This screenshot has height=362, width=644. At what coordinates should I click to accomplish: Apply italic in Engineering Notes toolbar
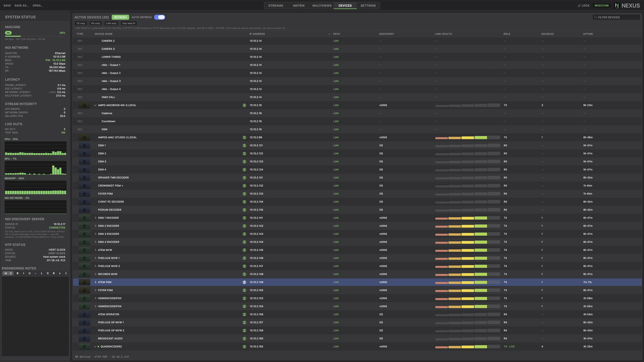(24, 273)
